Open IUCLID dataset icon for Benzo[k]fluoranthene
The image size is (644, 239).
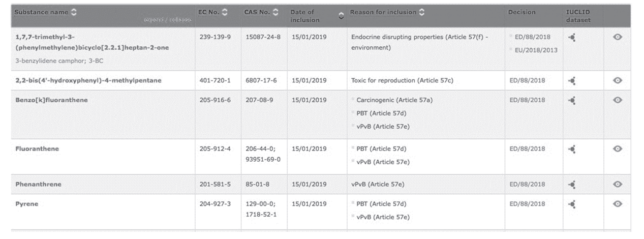[572, 100]
